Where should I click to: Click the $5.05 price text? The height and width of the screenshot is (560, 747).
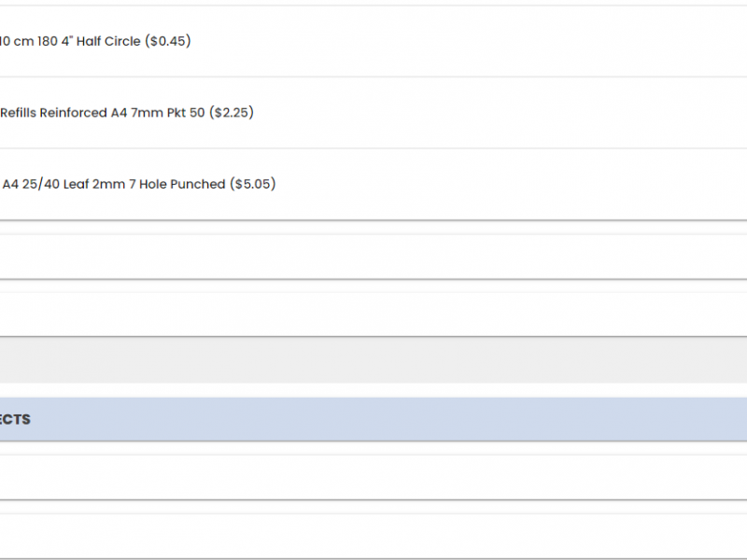click(x=253, y=184)
